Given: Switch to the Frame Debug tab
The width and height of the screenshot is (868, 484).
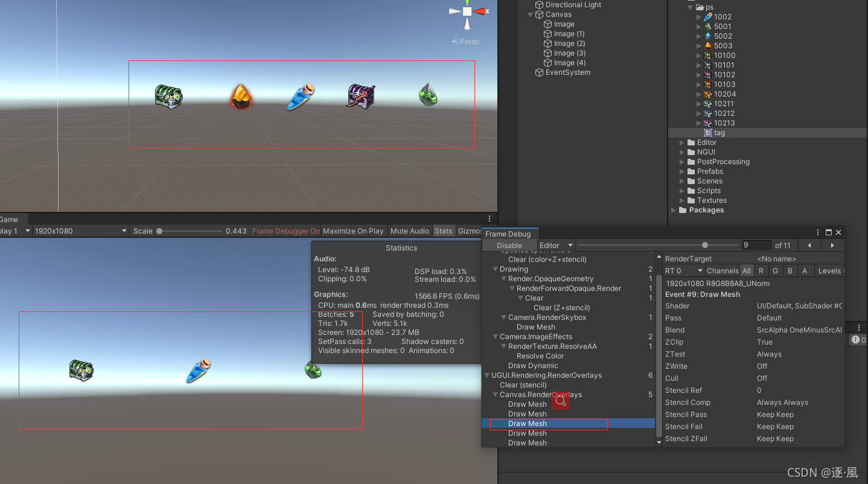Looking at the screenshot, I should [508, 234].
